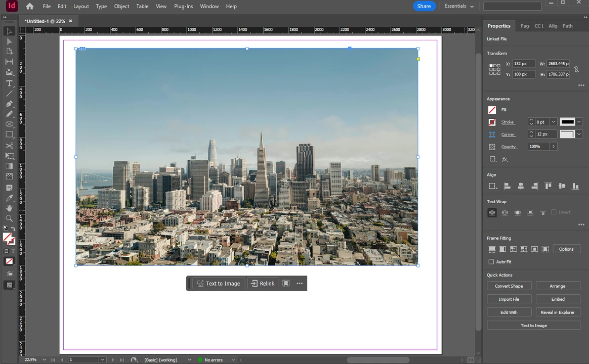Select the Page tool
Viewport: 589px width, 364px height.
point(10,52)
